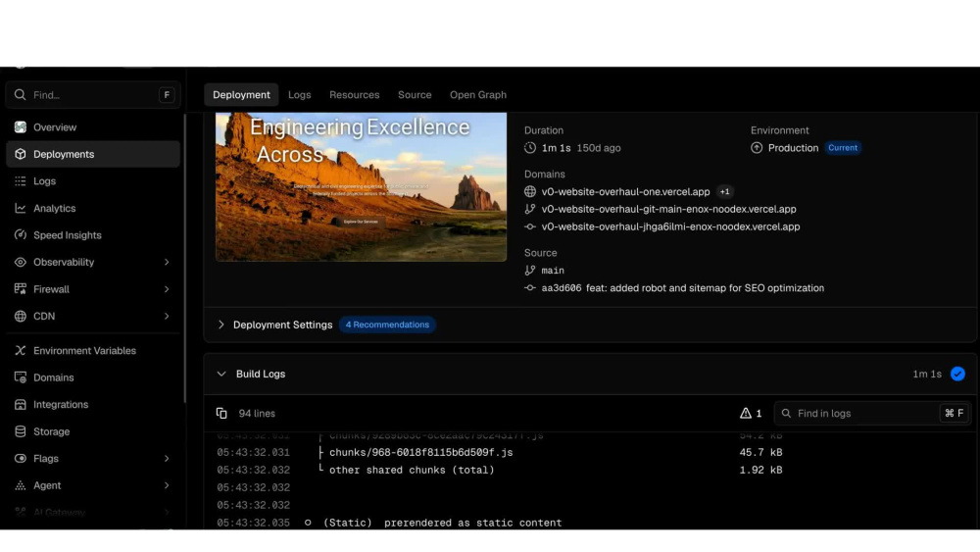Open Overview in the sidebar
The width and height of the screenshot is (980, 552).
tap(93, 126)
